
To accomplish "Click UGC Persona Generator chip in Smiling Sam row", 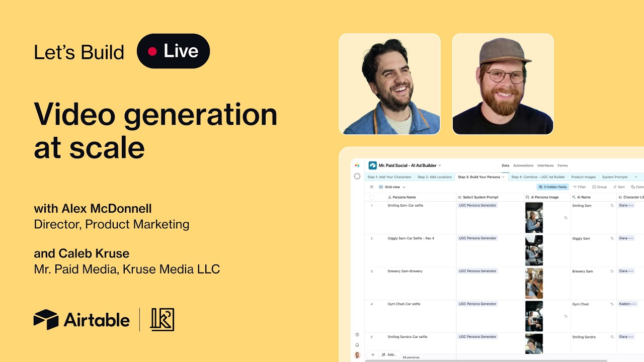I will click(477, 206).
